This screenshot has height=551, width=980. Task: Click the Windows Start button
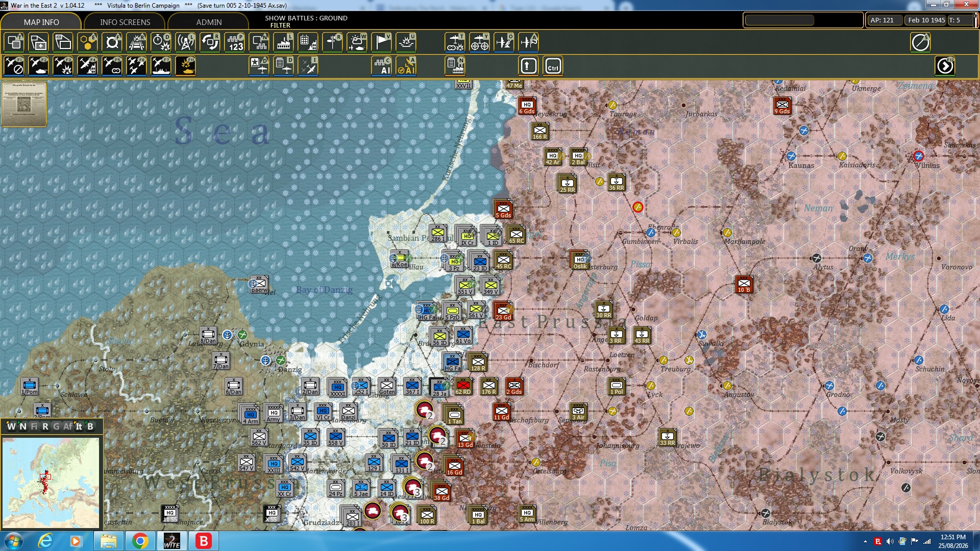tap(13, 541)
